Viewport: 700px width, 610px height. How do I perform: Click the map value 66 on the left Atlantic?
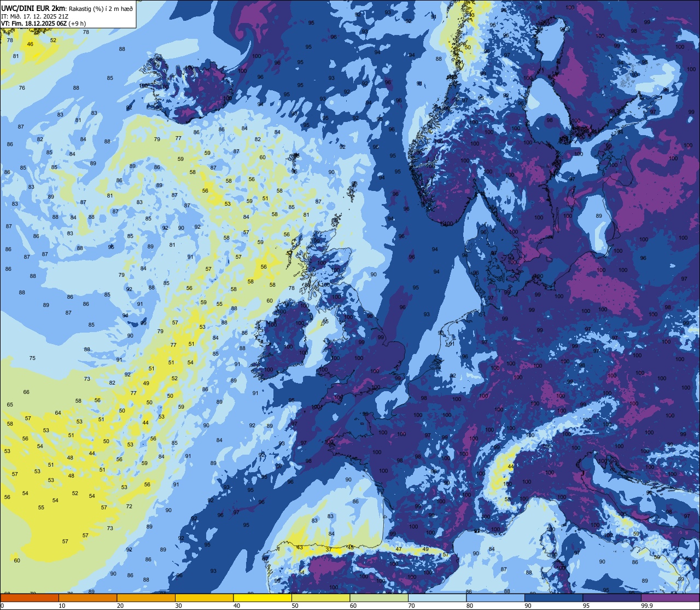[26, 392]
